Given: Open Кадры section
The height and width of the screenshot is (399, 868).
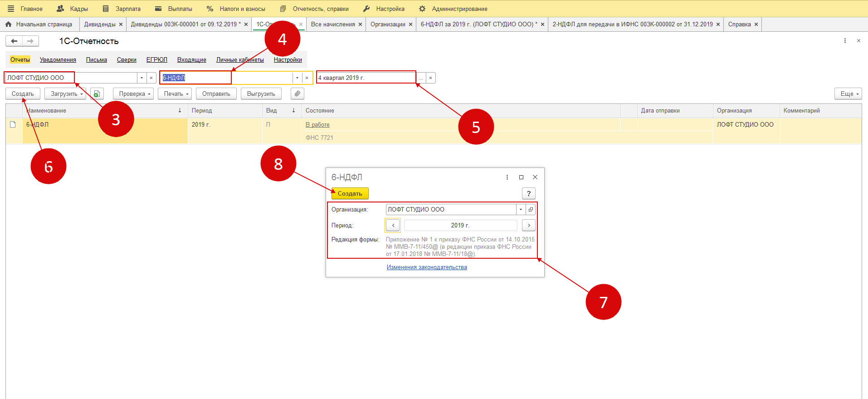Looking at the screenshot, I should [x=73, y=9].
